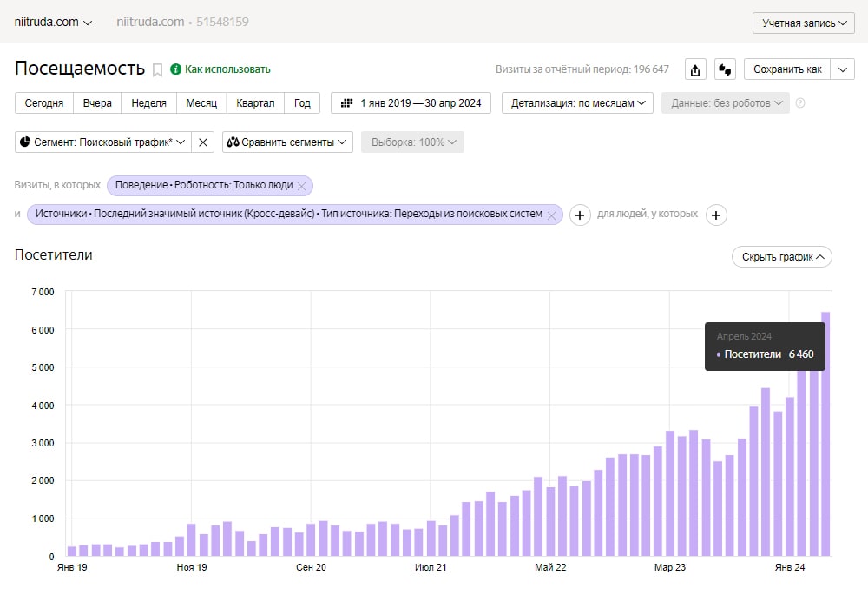Select the Сегодня period tab
Screen dimensions: 868x608
tap(44, 103)
